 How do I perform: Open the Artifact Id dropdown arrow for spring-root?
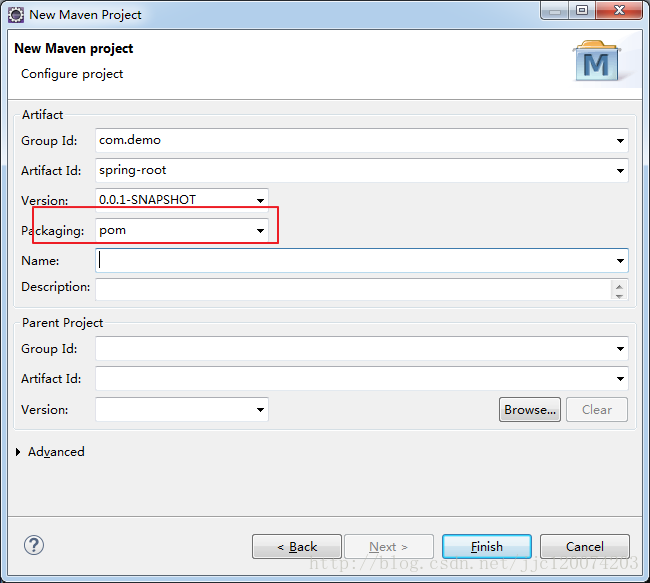click(x=620, y=170)
